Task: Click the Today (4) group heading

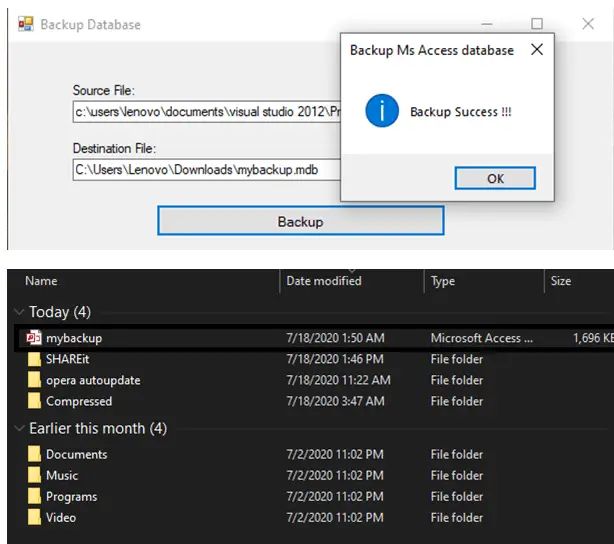Action: pos(60,312)
